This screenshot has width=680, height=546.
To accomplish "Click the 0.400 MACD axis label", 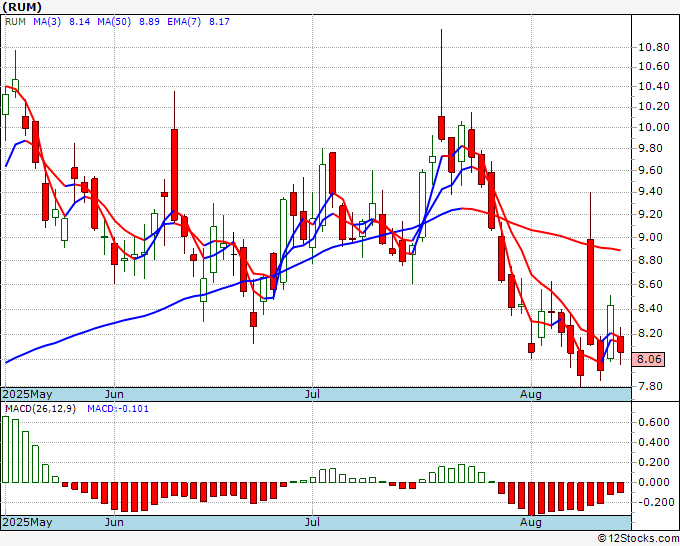I will click(x=654, y=442).
